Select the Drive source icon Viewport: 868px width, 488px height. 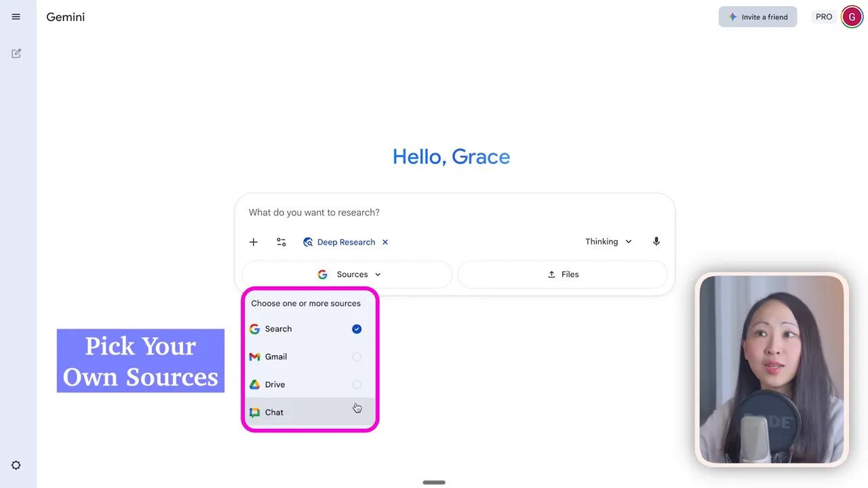pos(254,384)
